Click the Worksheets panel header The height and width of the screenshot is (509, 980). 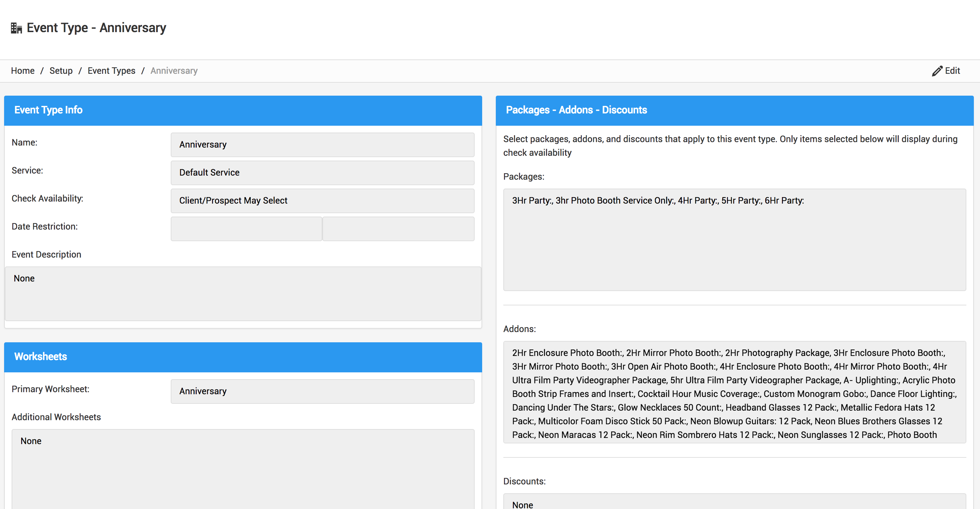point(243,357)
